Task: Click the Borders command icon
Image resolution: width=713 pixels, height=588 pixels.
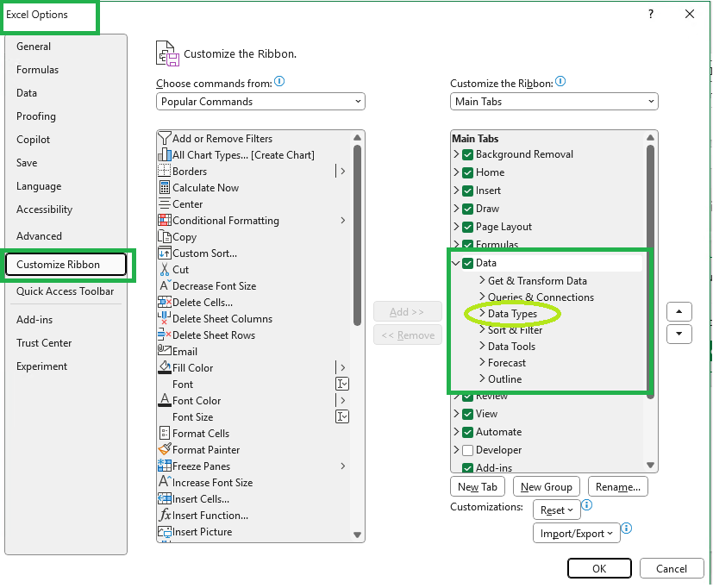Action: (164, 172)
